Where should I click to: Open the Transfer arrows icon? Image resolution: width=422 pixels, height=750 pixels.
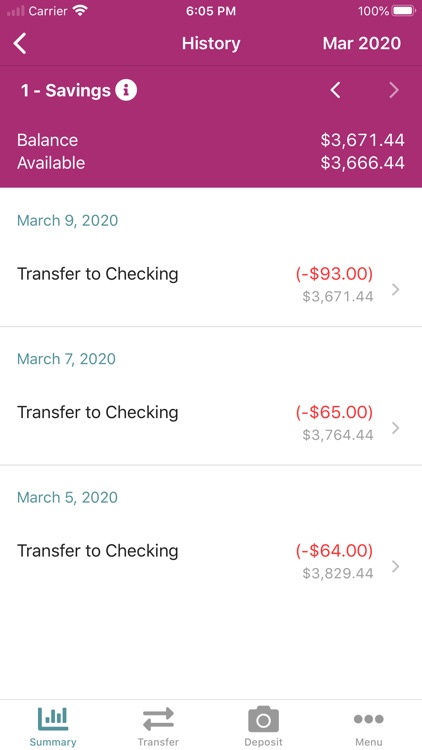click(158, 719)
